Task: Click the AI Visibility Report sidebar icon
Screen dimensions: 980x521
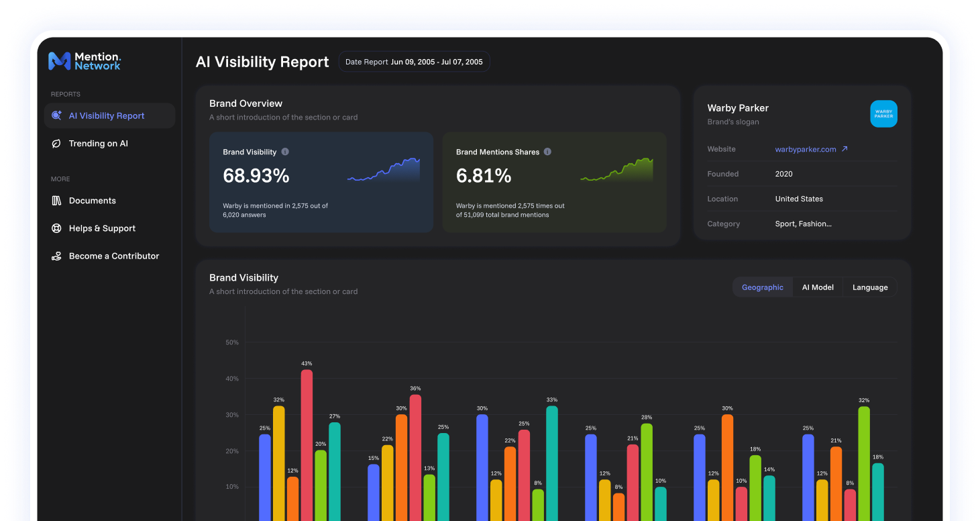Action: coord(57,115)
